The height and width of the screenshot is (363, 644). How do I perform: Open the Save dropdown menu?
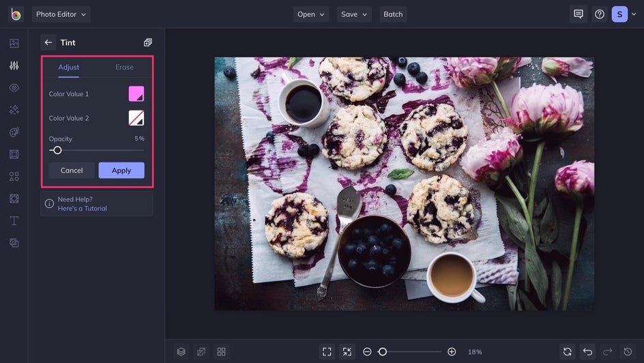click(354, 14)
